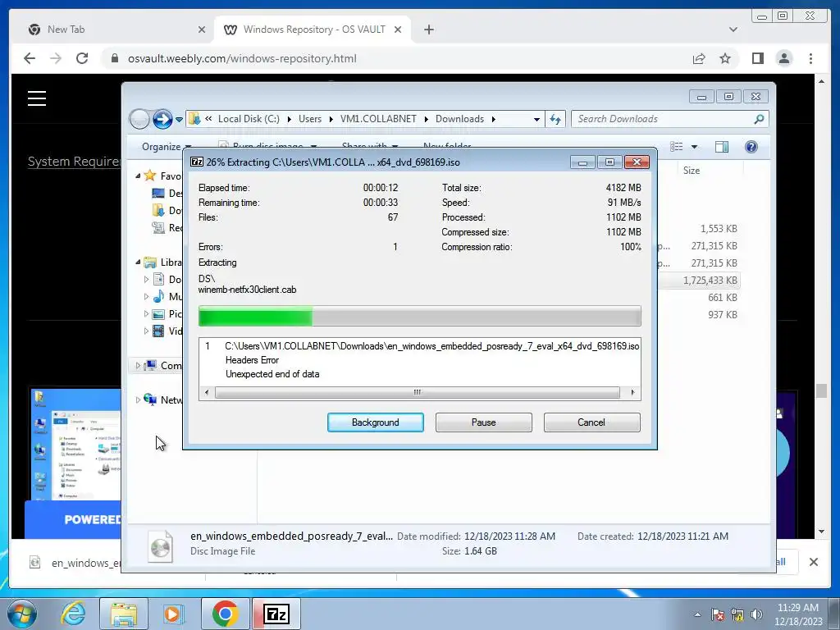Expand the Pictures library node
This screenshot has width=840, height=630.
(x=146, y=314)
